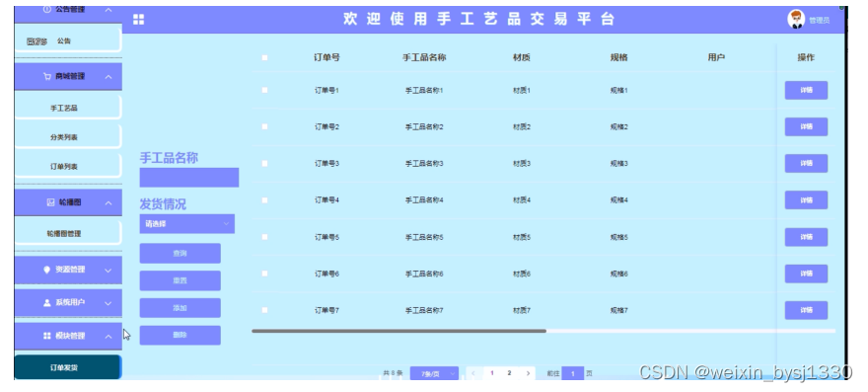Open the 分类列表 sidebar item

point(67,137)
